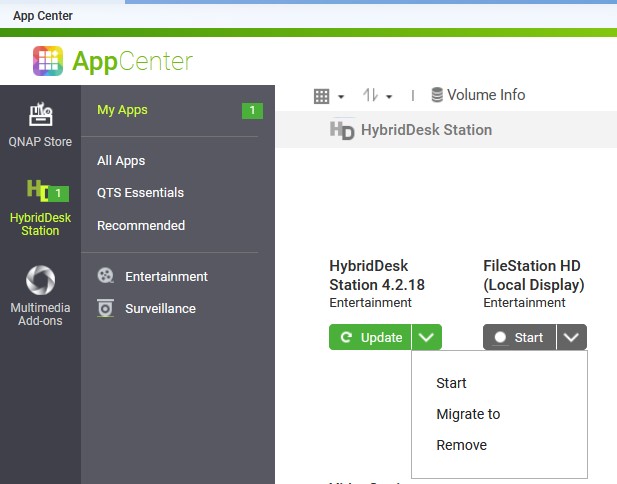Image resolution: width=617 pixels, height=484 pixels.
Task: Expand the view mode dropdown arrow
Action: click(341, 96)
